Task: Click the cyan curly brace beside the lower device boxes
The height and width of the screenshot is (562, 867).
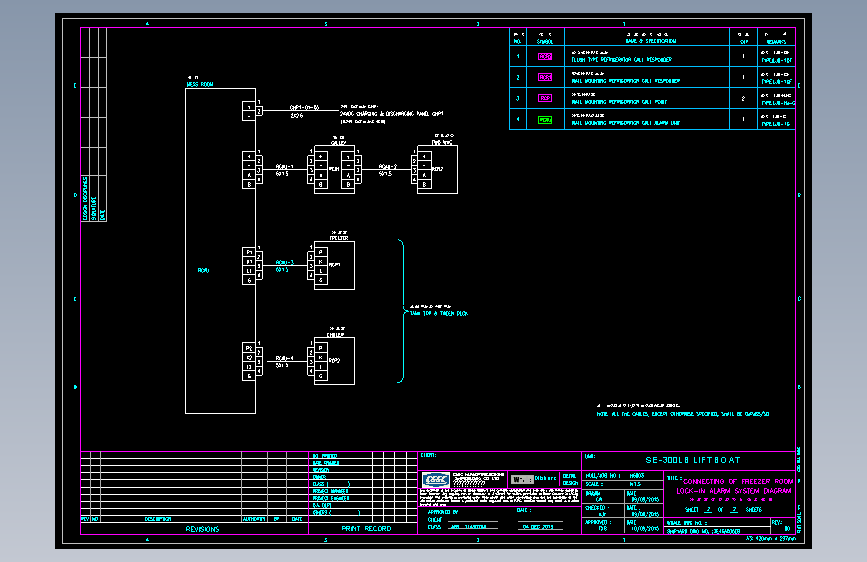Action: click(x=402, y=311)
